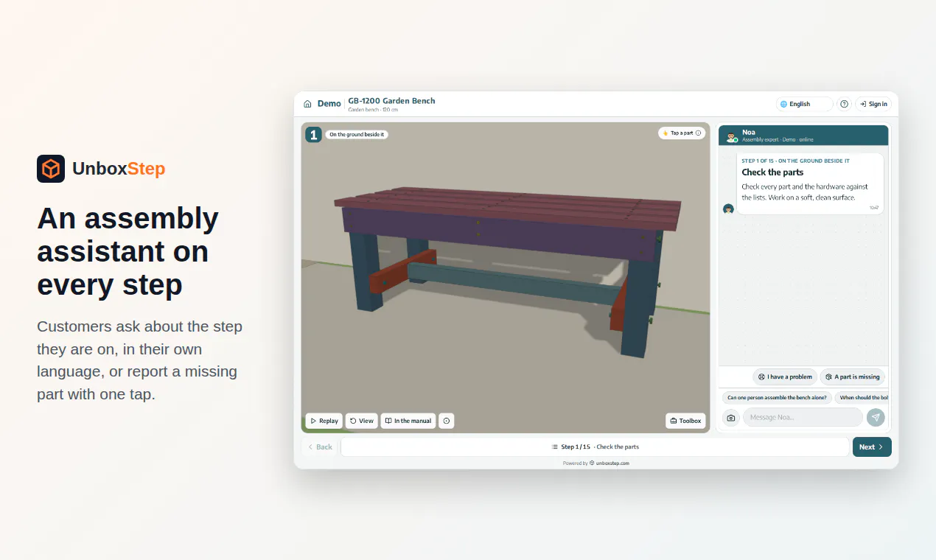Expand the Step 1 / 15 step list
The image size is (936, 560).
595,447
